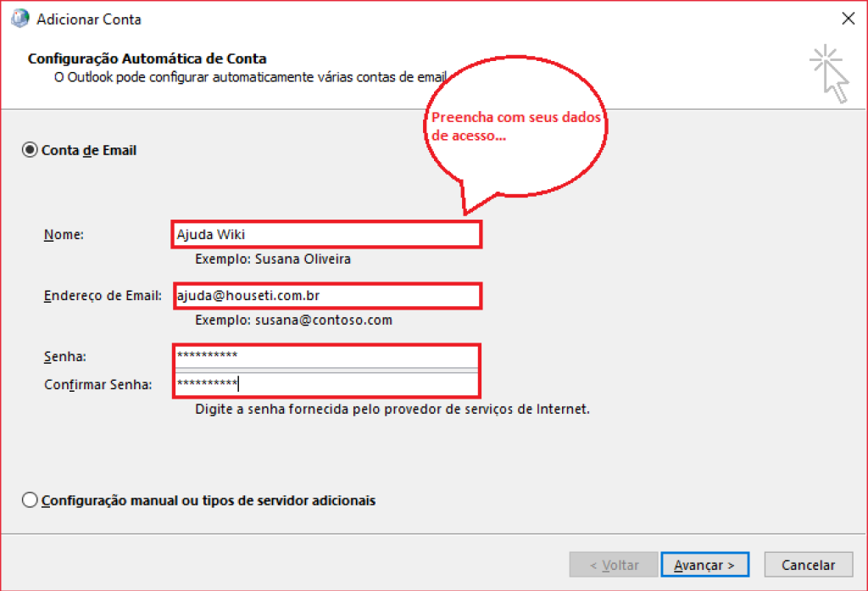Close the Adicionar Conta dialog
The width and height of the screenshot is (868, 591).
(847, 19)
